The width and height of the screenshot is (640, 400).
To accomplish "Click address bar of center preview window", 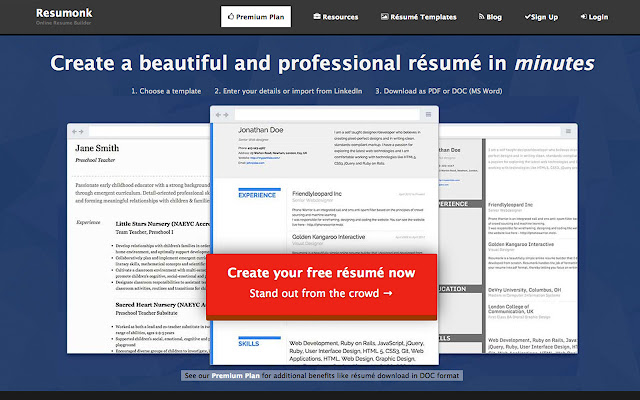I will (x=327, y=115).
